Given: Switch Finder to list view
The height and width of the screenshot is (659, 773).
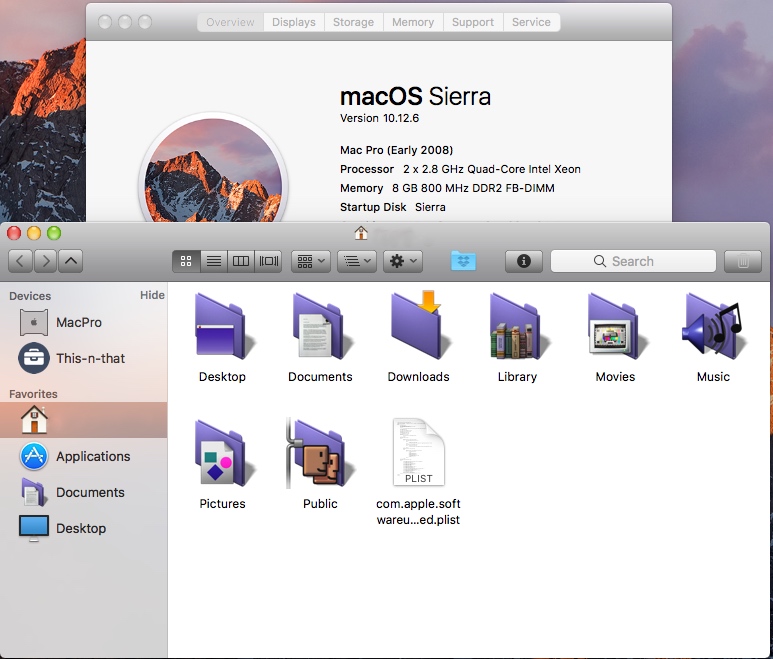Looking at the screenshot, I should 213,261.
